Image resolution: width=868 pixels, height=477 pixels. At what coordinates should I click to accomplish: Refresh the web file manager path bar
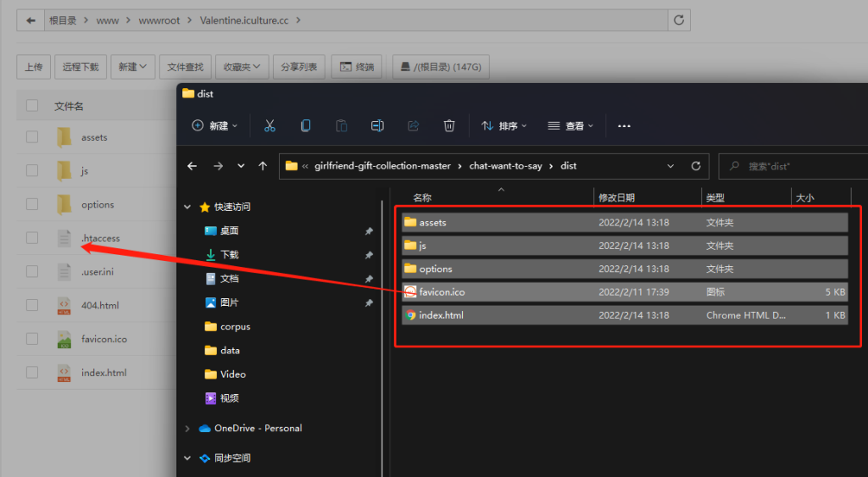[679, 20]
